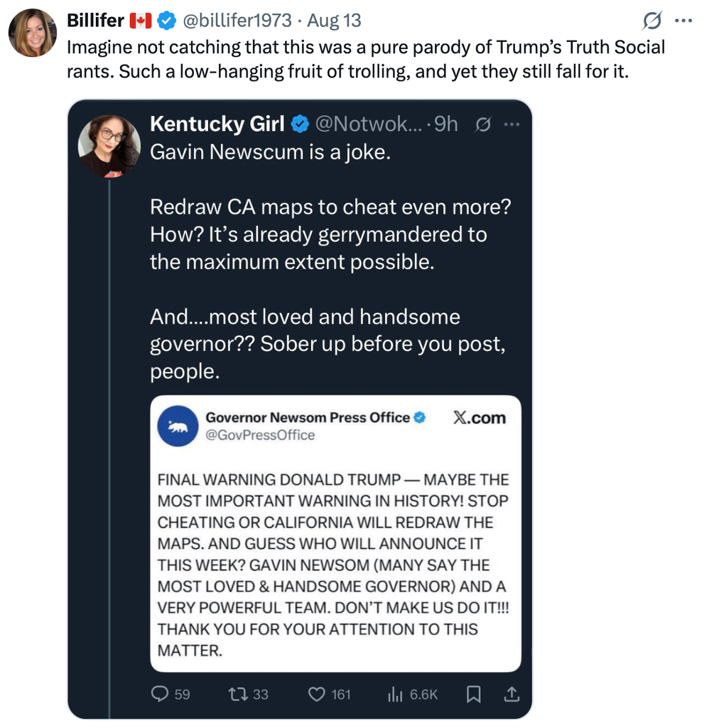Image resolution: width=714 pixels, height=728 pixels.
Task: Open the Aug 13 post timestamp
Action: (335, 21)
